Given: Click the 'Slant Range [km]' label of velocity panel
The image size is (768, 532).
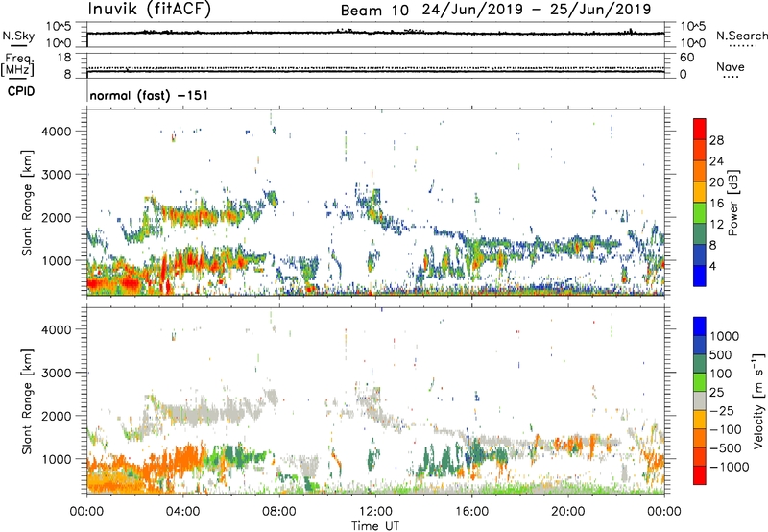Looking at the screenshot, I should coord(27,401).
